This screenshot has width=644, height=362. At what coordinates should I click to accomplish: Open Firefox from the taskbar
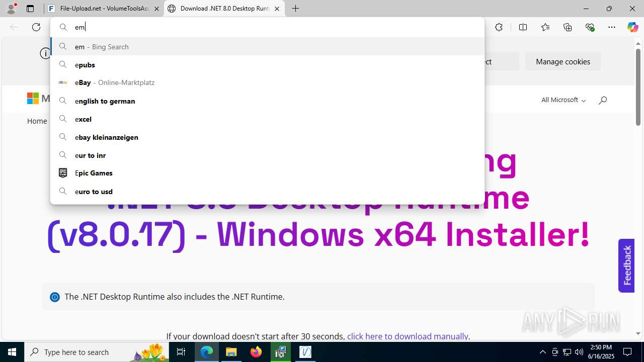click(256, 352)
